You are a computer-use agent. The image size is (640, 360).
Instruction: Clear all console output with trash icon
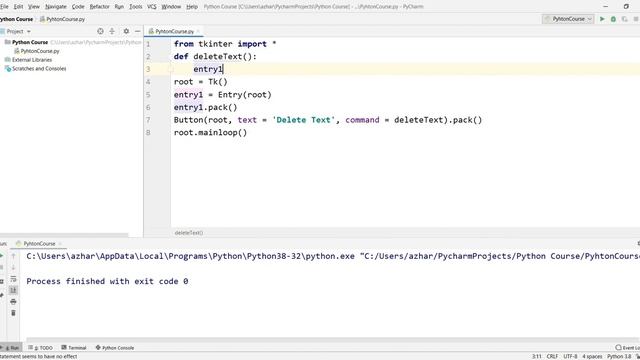tap(13, 313)
